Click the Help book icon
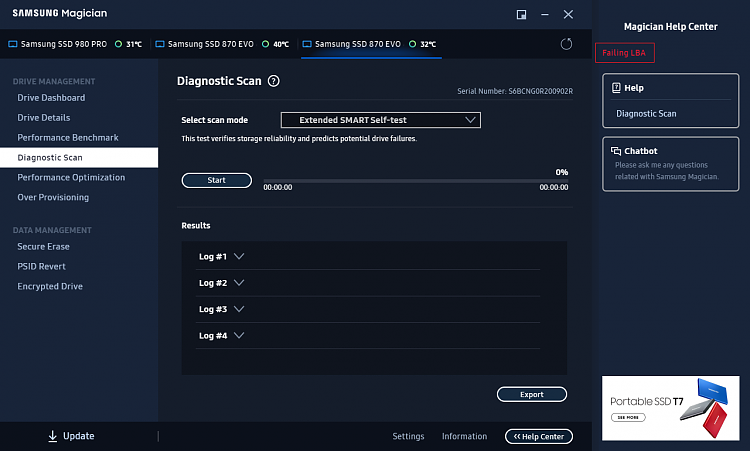 pos(616,88)
